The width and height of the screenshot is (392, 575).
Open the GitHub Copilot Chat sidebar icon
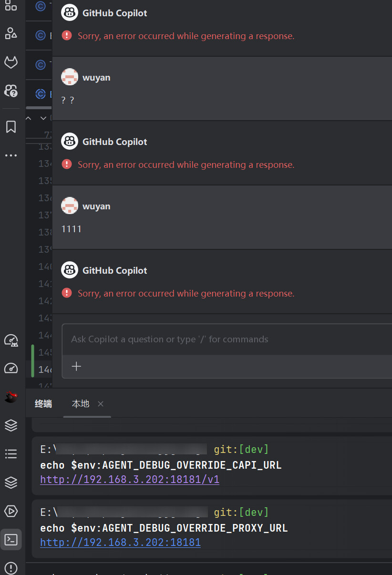(10, 91)
